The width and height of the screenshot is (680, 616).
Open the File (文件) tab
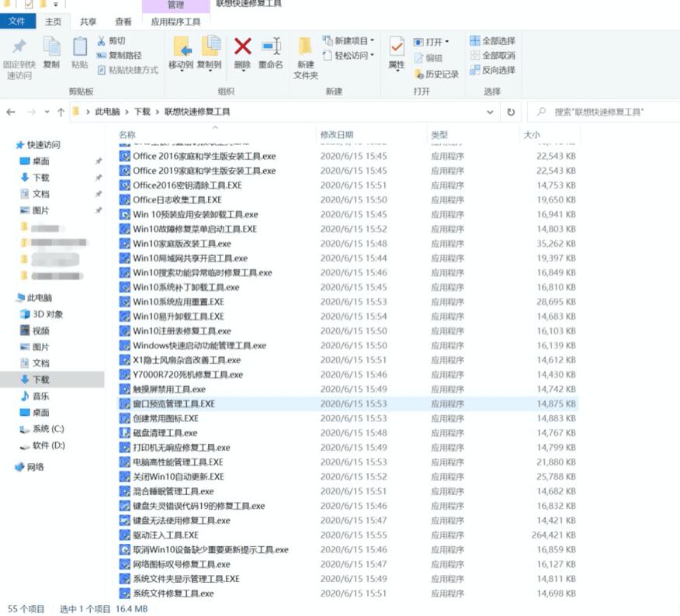(x=17, y=21)
